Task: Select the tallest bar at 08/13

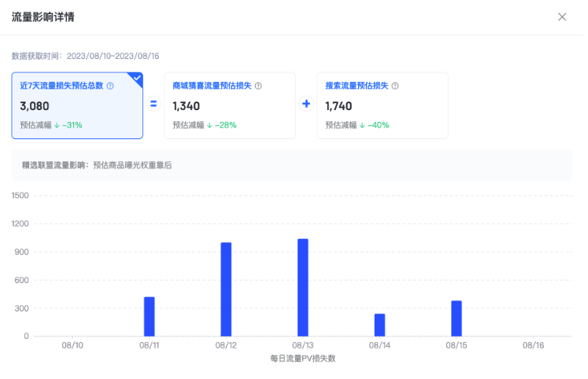Action: coord(303,287)
